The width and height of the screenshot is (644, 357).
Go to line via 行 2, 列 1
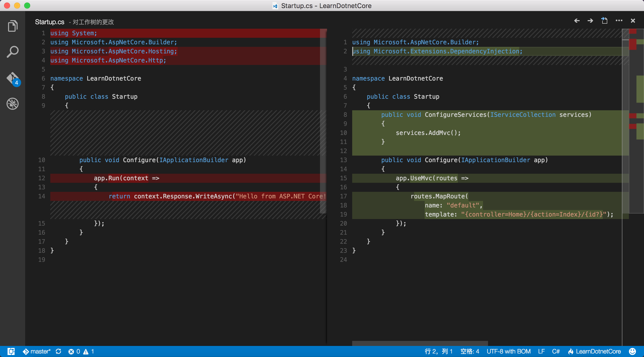pos(439,351)
